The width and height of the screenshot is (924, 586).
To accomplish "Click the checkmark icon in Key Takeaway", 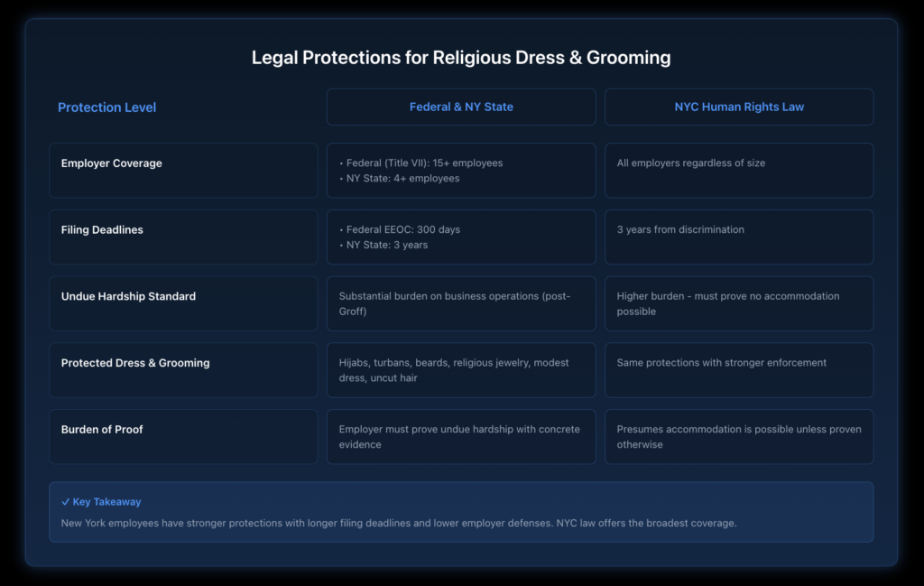I will pyautogui.click(x=64, y=501).
